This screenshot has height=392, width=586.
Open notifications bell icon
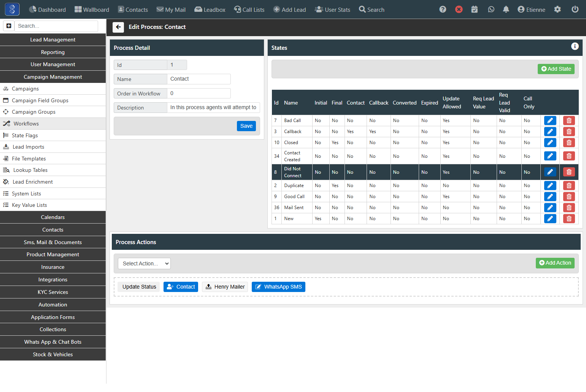tap(506, 10)
